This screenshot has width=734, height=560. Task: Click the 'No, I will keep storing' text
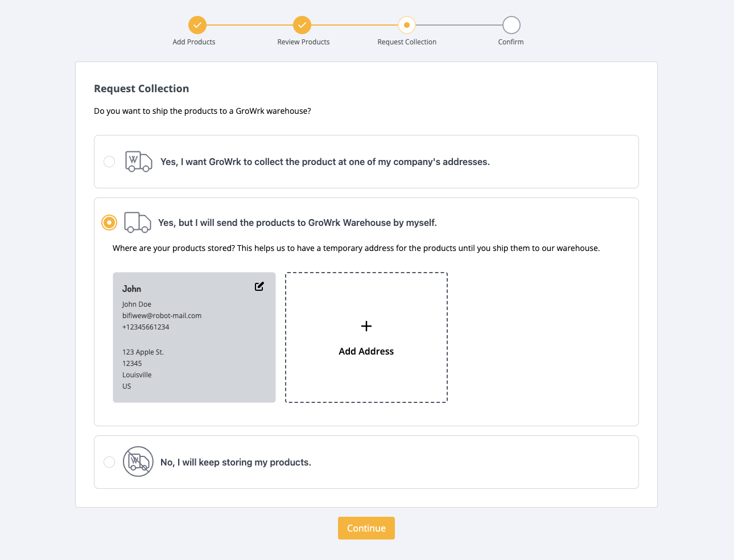coord(236,462)
